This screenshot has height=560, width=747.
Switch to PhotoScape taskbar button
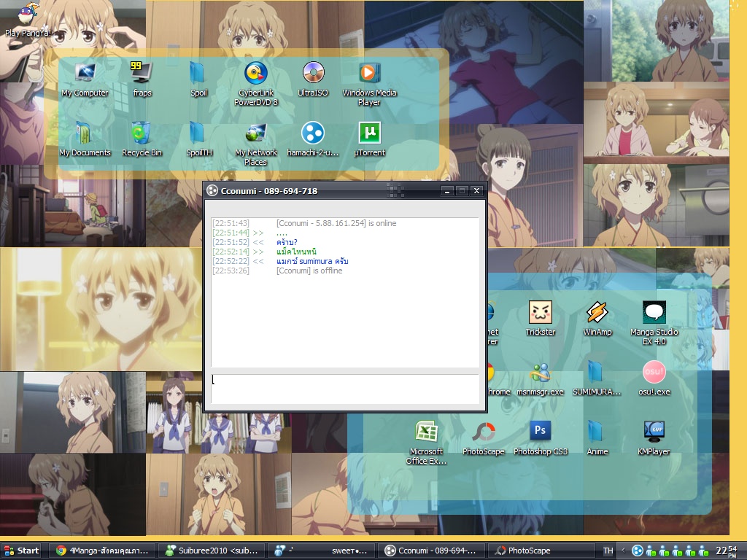point(541,551)
